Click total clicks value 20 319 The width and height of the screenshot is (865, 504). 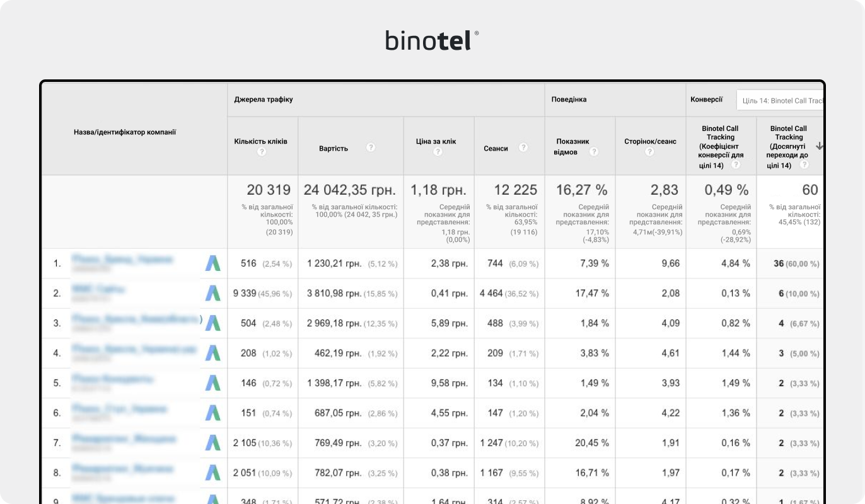[269, 190]
